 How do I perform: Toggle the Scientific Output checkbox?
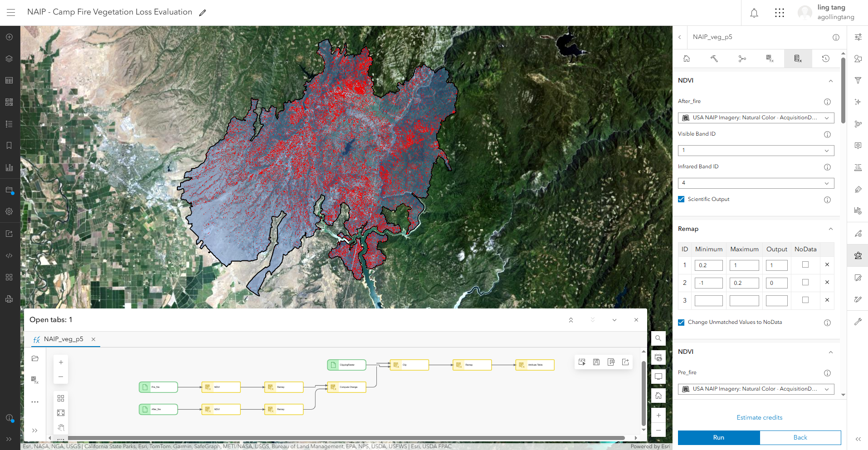[681, 199]
